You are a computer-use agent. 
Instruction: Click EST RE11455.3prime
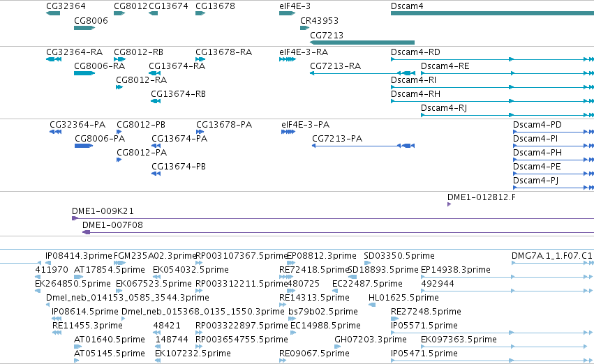[x=87, y=326]
